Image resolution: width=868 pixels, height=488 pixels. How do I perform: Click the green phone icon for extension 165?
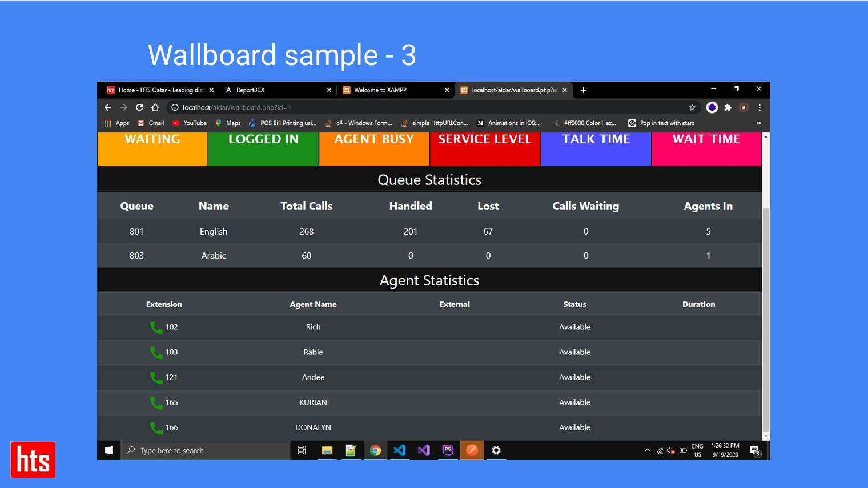pos(156,402)
